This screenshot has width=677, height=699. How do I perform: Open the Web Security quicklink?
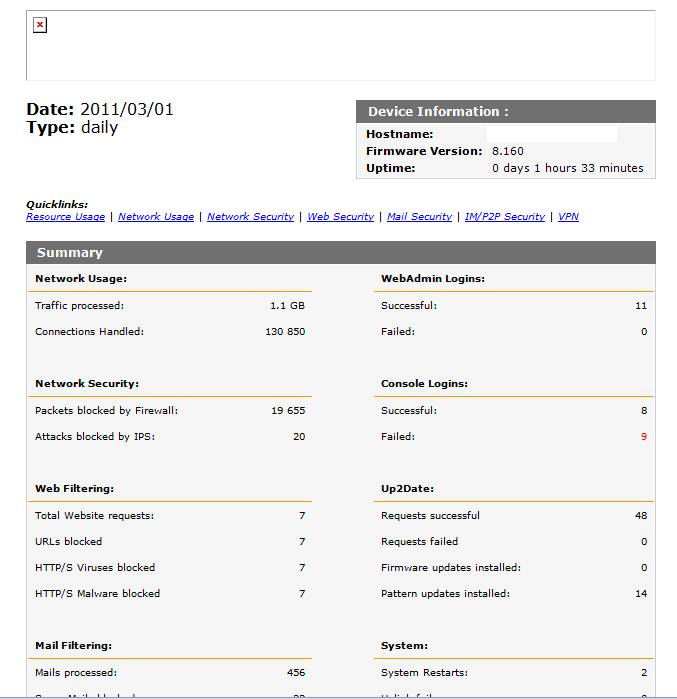tap(340, 217)
